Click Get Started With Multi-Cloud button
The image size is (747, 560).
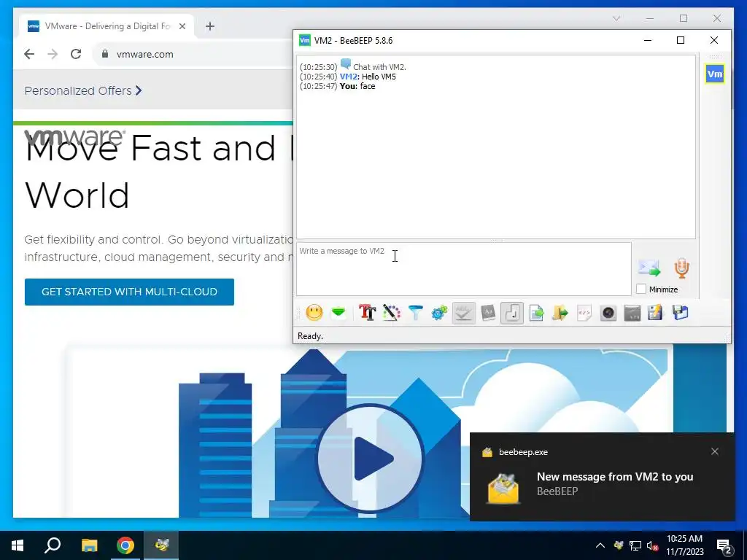point(129,292)
